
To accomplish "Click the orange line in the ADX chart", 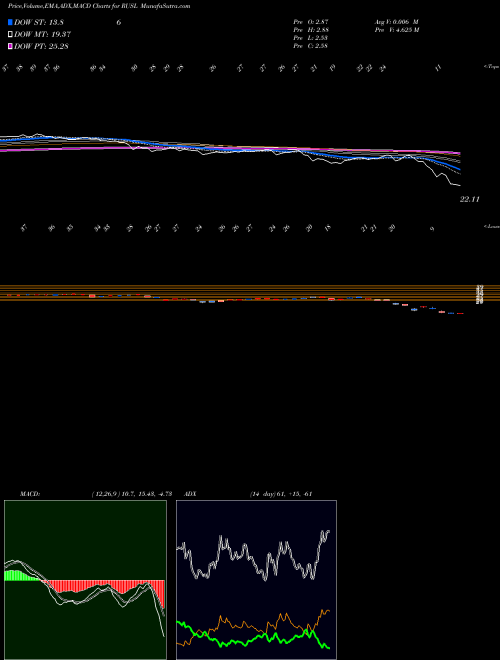I will coord(253,627).
